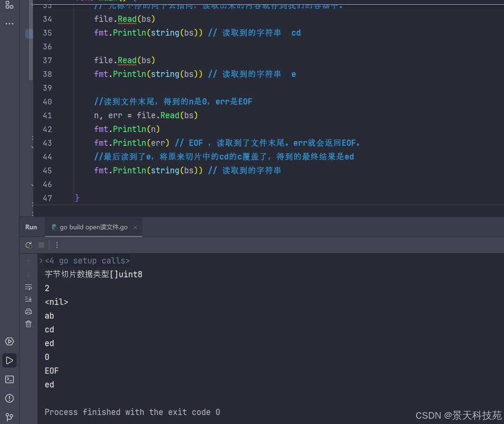
Task: Open the Problems tool window icon
Action: 9,398
